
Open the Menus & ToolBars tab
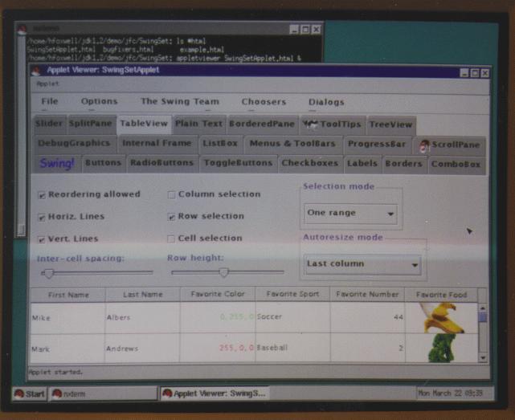pos(292,145)
